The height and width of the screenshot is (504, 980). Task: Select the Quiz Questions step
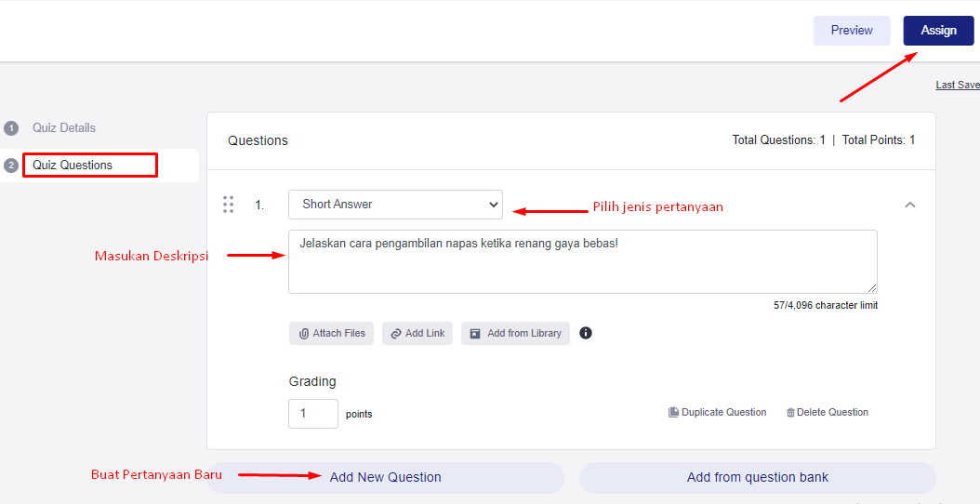point(73,166)
